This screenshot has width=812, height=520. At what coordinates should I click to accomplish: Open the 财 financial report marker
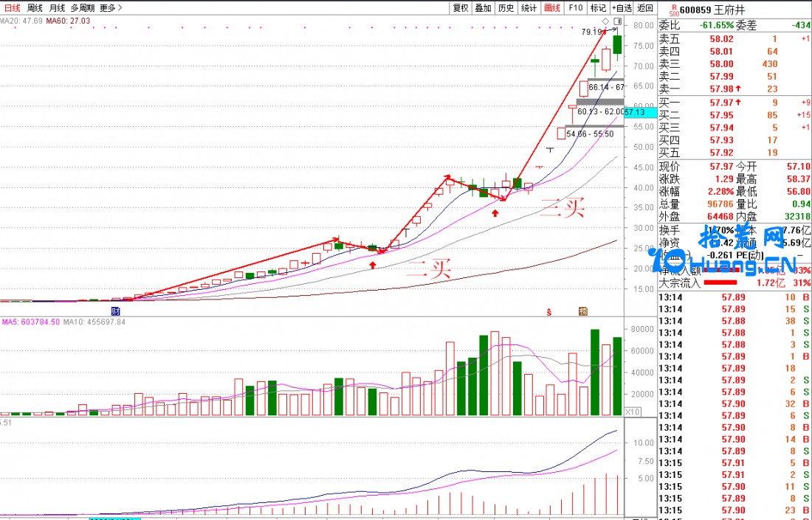coord(115,311)
